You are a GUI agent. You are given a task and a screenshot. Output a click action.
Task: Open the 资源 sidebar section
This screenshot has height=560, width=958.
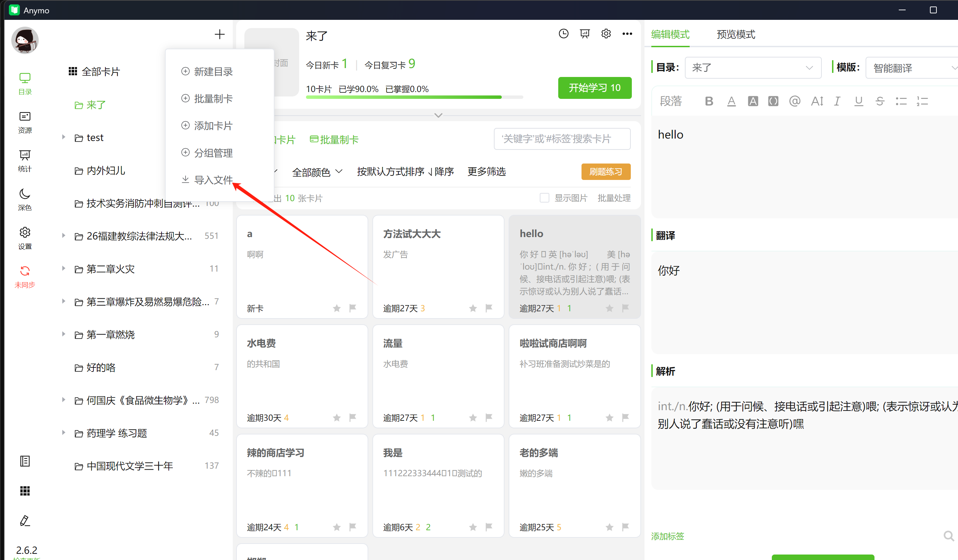[x=25, y=122]
